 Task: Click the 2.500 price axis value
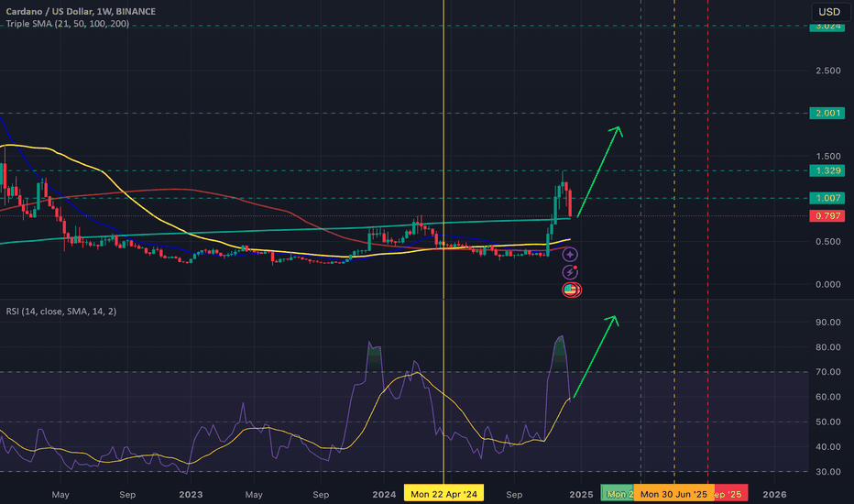coord(827,71)
